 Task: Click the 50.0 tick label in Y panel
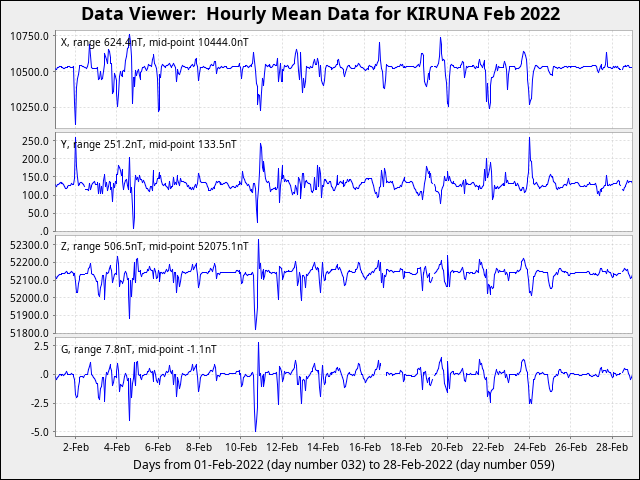point(38,213)
